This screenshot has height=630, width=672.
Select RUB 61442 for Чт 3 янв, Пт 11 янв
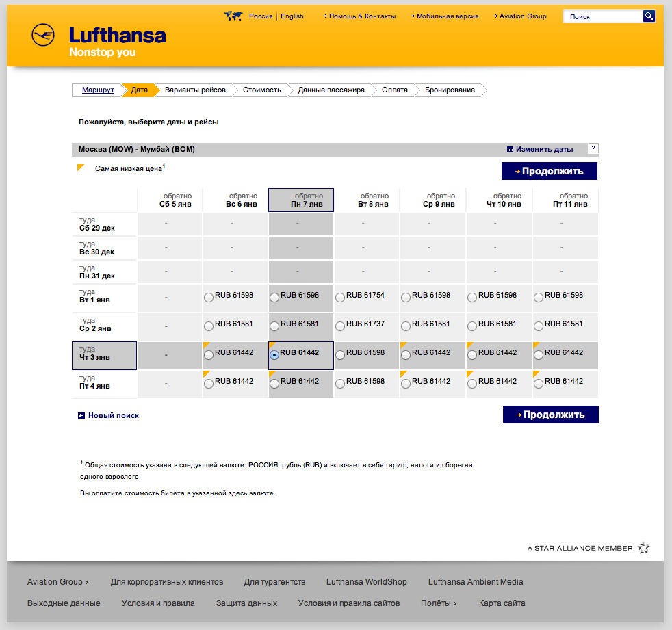[539, 354]
